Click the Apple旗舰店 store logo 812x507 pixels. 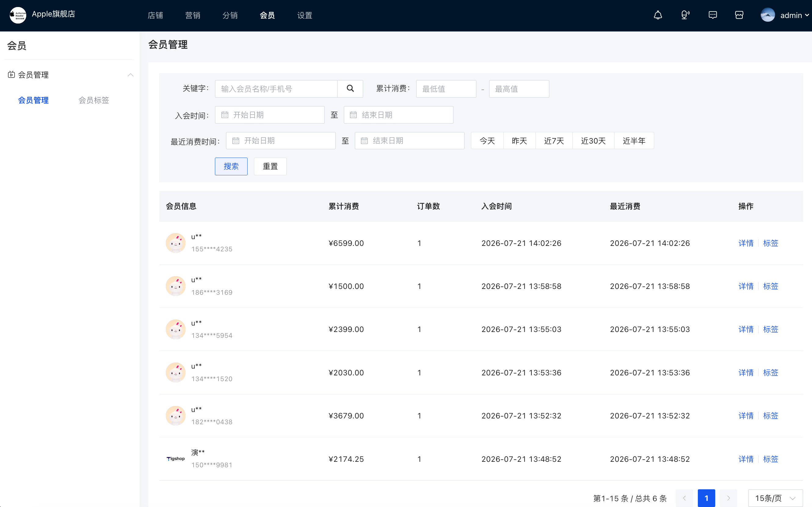point(18,15)
